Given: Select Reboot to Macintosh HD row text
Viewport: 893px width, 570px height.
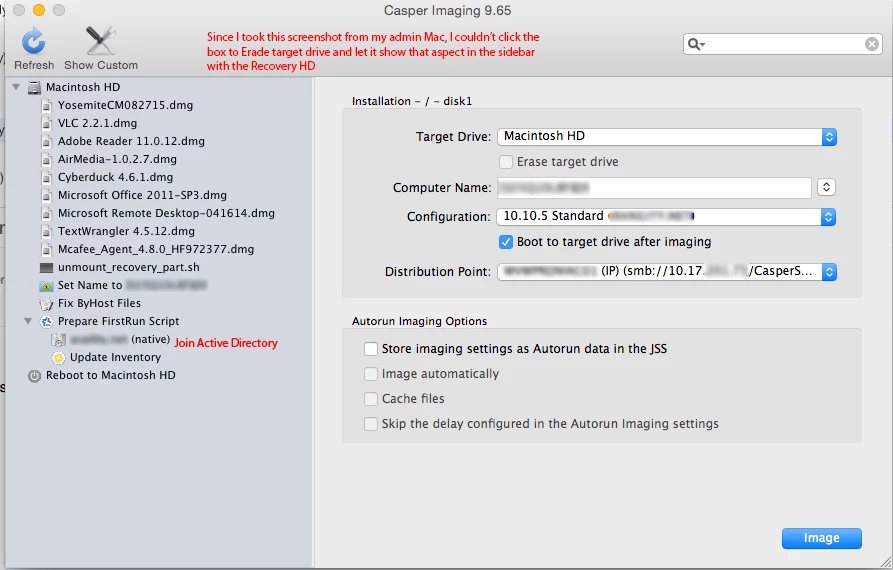Looking at the screenshot, I should click(110, 376).
